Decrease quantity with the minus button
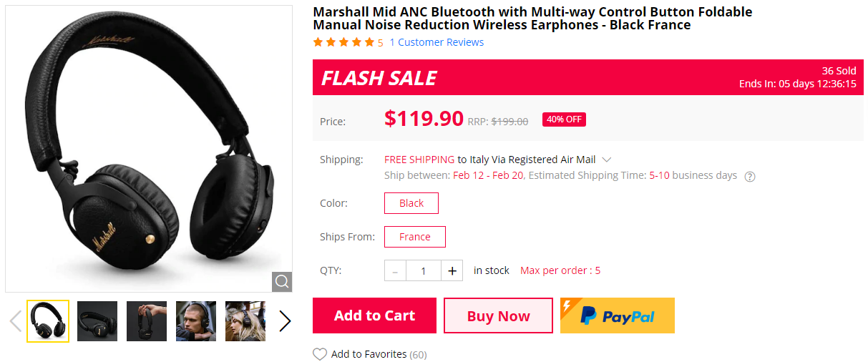 [x=395, y=270]
